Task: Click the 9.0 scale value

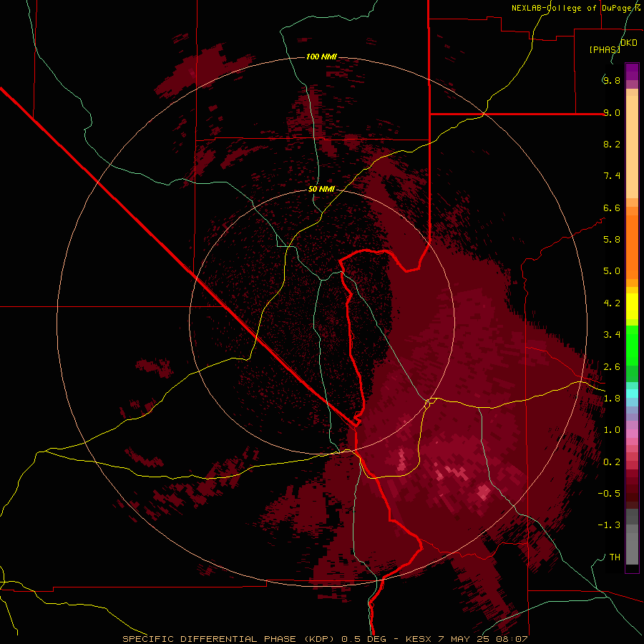Action: pyautogui.click(x=612, y=112)
